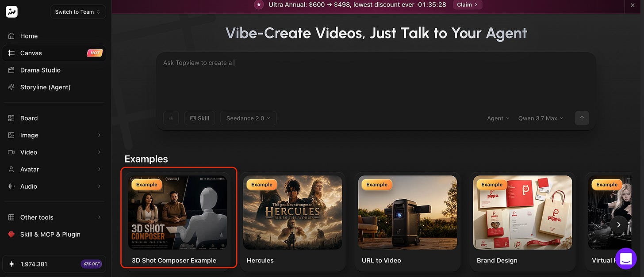Click Example badge on URL to Video card
644x277 pixels.
pos(377,185)
